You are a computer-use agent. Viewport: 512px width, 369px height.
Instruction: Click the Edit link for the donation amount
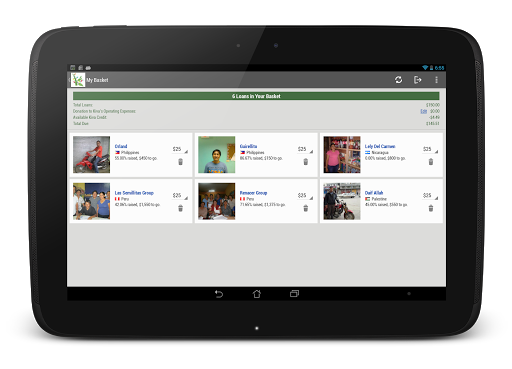click(423, 111)
